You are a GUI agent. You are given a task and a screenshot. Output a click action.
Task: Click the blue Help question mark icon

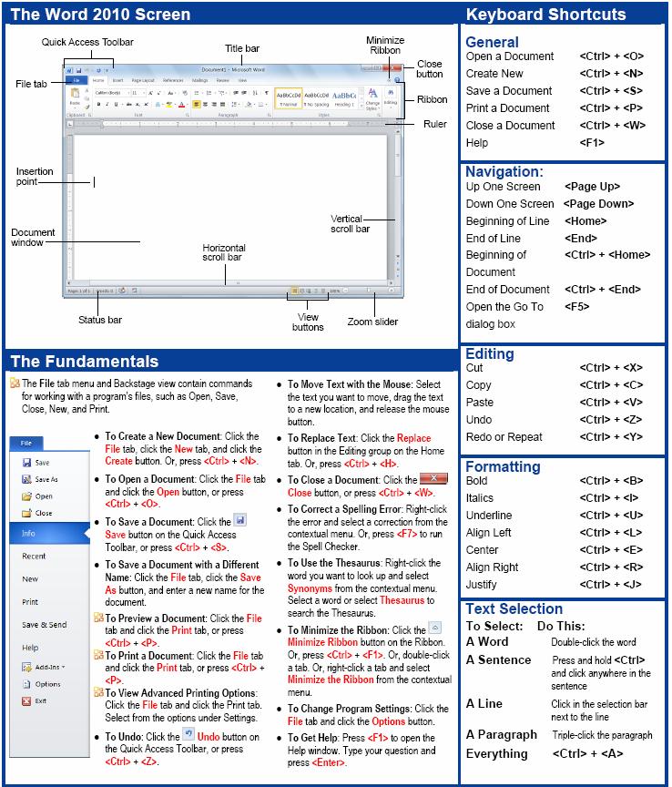click(397, 80)
